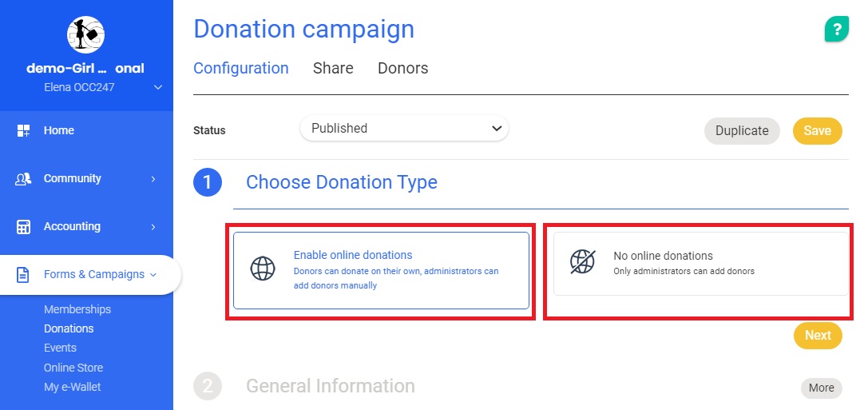
Task: Switch to the Donors tab
Action: pyautogui.click(x=402, y=69)
